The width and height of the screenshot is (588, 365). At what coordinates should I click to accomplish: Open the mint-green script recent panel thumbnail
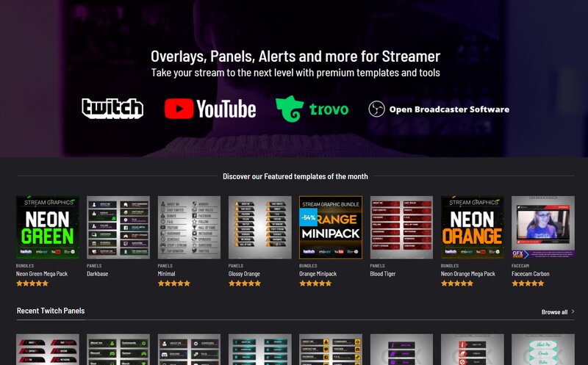tap(543, 350)
